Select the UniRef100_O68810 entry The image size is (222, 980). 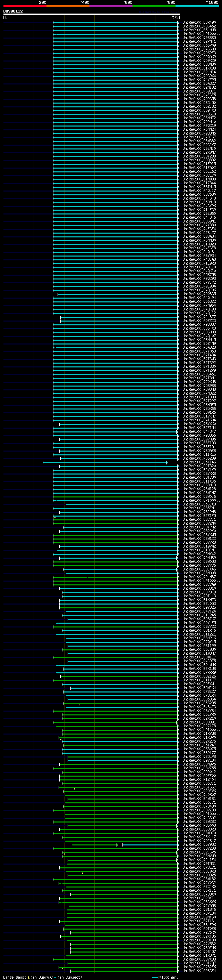pos(199,588)
